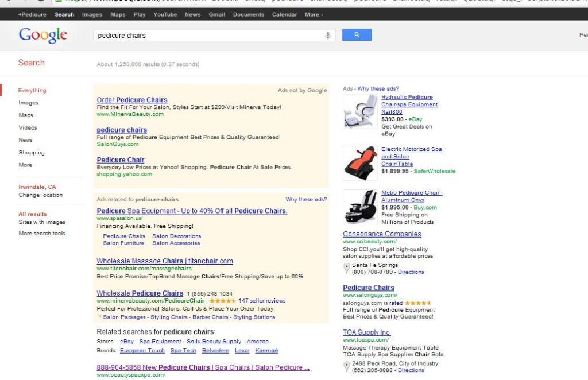Open Play in the top navigation bar
The height and width of the screenshot is (380, 588).
pyautogui.click(x=139, y=14)
